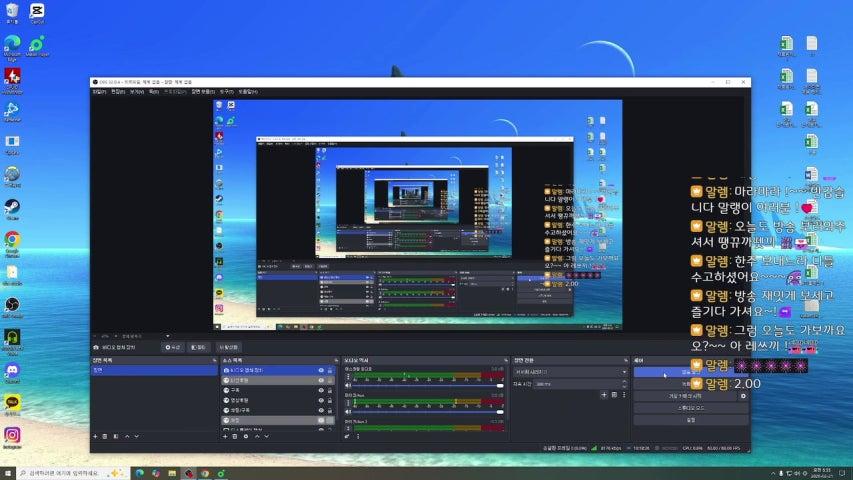Open virtual camera settings with the gear icon
The width and height of the screenshot is (853, 480).
point(743,396)
